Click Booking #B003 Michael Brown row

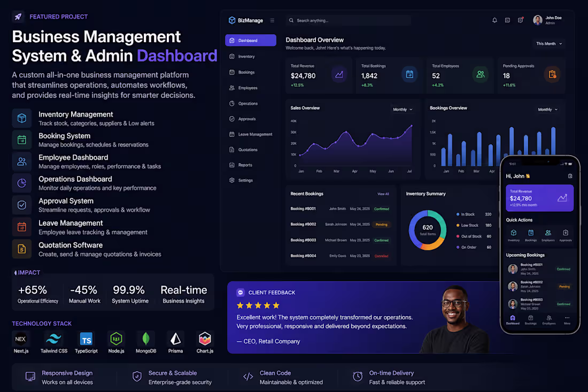340,240
